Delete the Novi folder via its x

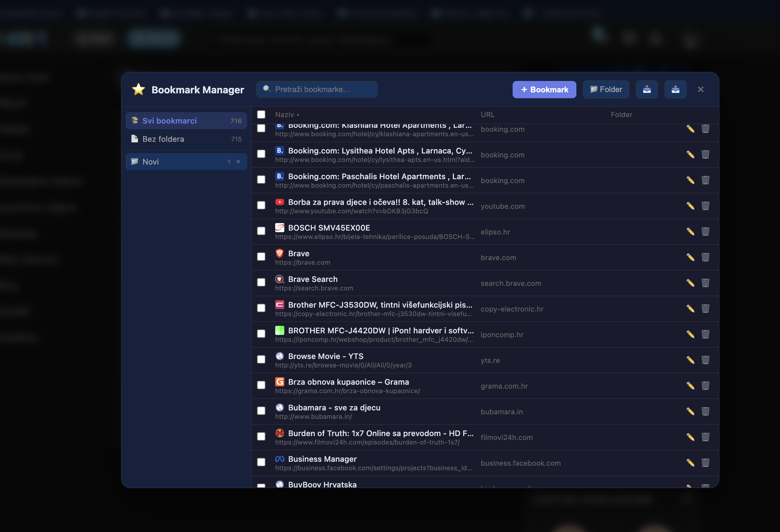pyautogui.click(x=238, y=161)
